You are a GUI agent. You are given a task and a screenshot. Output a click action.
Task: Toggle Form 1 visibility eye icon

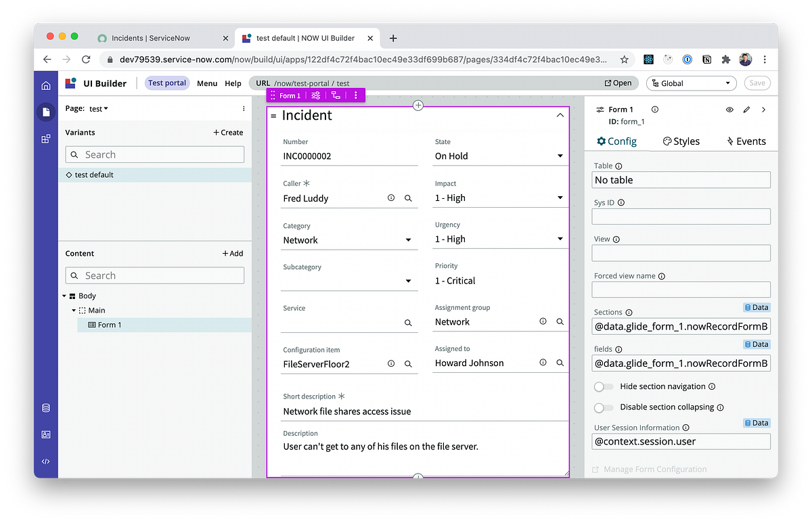[729, 109]
